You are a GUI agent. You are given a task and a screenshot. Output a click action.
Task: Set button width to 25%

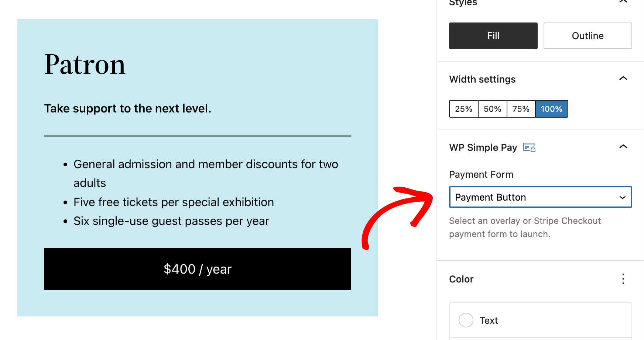click(x=463, y=109)
